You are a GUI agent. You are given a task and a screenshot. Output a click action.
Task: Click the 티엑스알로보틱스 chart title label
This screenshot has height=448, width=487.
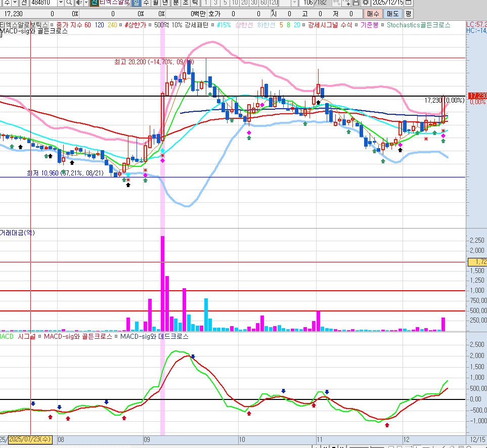[x=24, y=25]
